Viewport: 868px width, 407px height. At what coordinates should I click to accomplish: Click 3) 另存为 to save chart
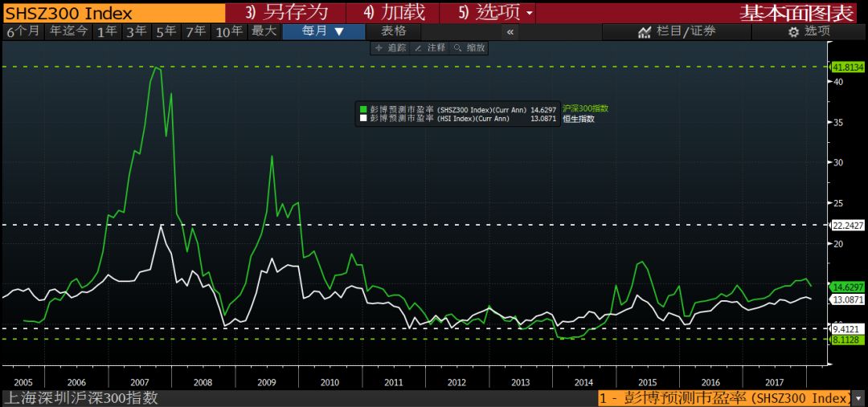click(285, 13)
